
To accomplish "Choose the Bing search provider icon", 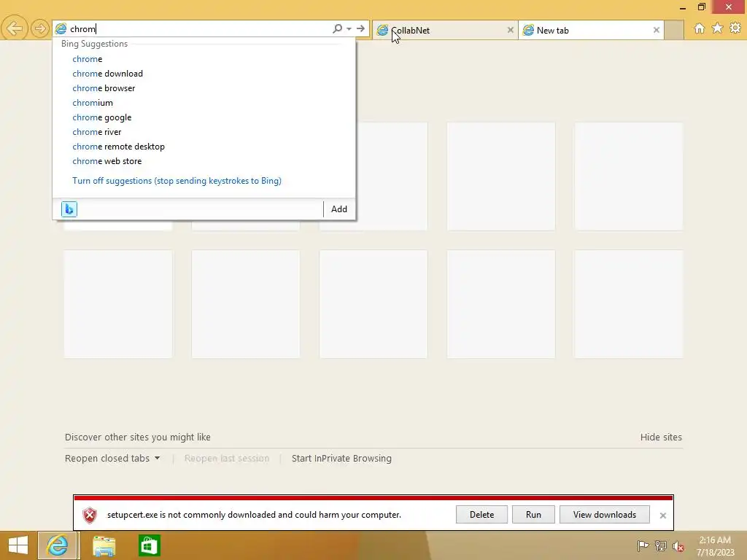I will pyautogui.click(x=69, y=209).
